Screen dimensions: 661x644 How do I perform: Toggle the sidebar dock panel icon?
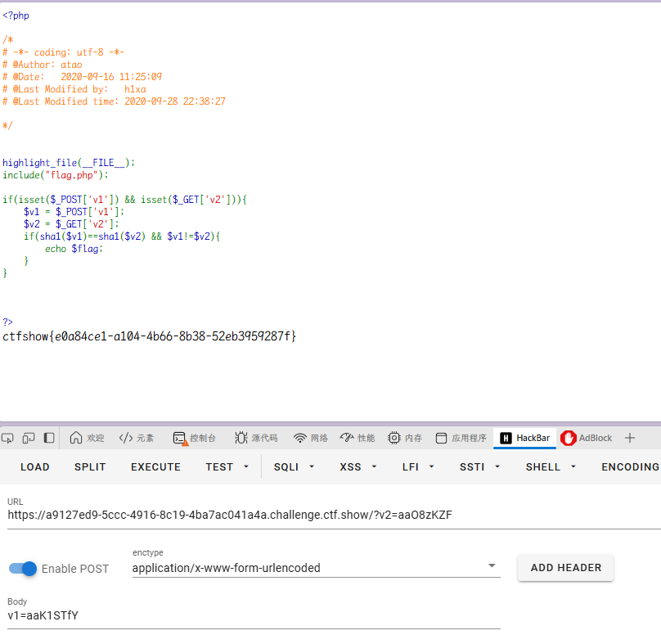click(49, 438)
